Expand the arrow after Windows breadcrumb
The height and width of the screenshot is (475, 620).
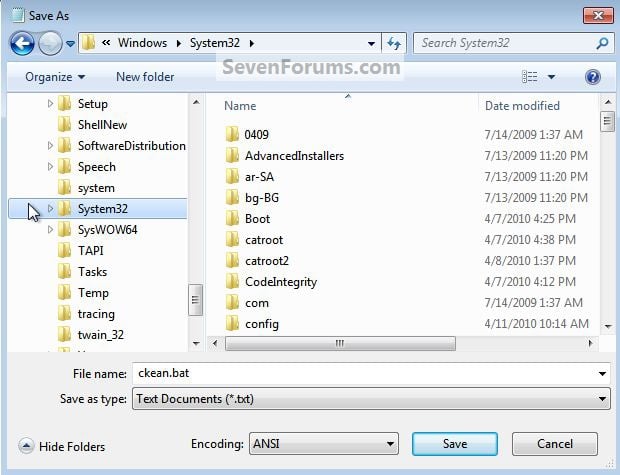(x=179, y=43)
